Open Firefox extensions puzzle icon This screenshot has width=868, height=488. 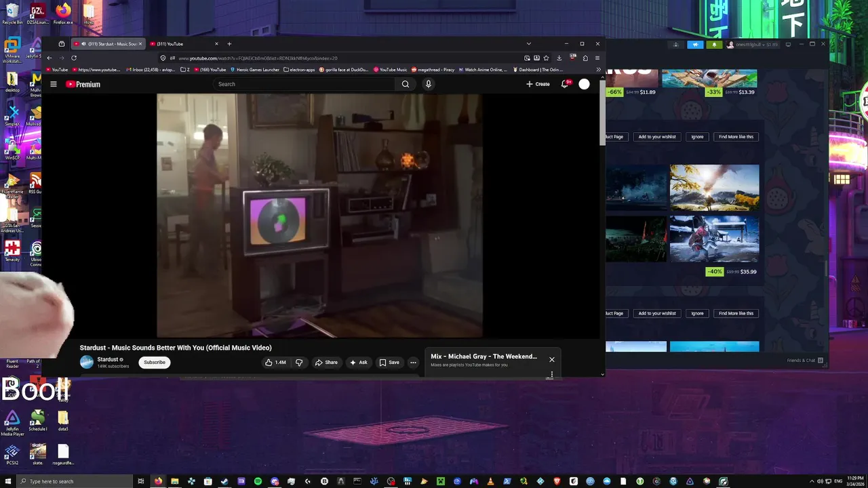[x=586, y=58]
